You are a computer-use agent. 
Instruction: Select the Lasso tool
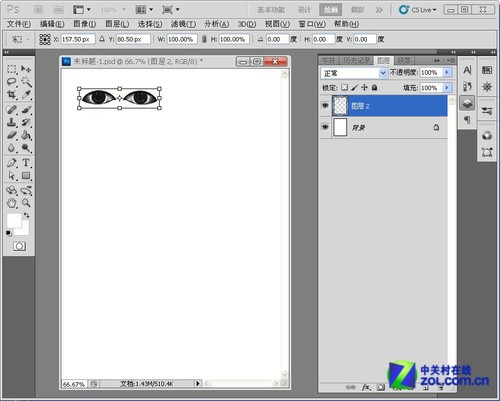point(12,81)
